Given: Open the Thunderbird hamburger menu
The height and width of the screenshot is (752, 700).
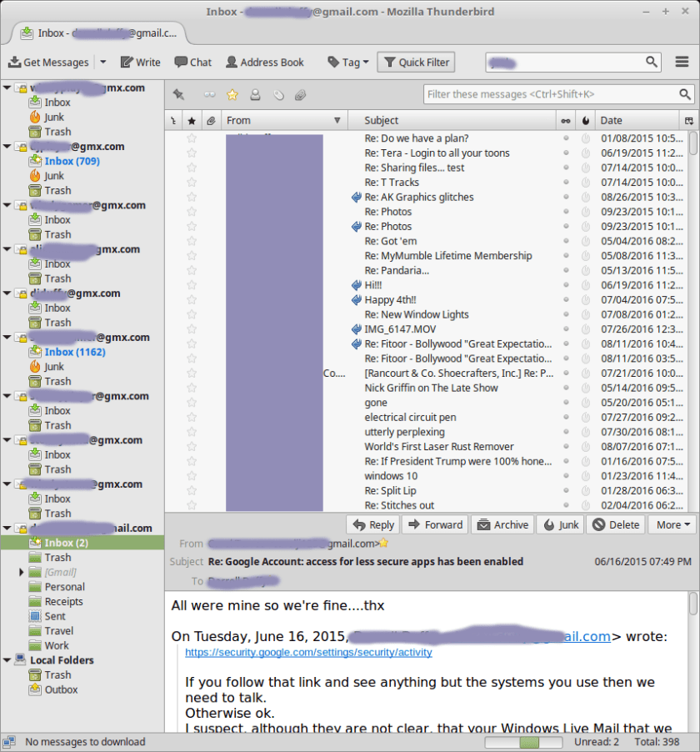Looking at the screenshot, I should tap(682, 62).
